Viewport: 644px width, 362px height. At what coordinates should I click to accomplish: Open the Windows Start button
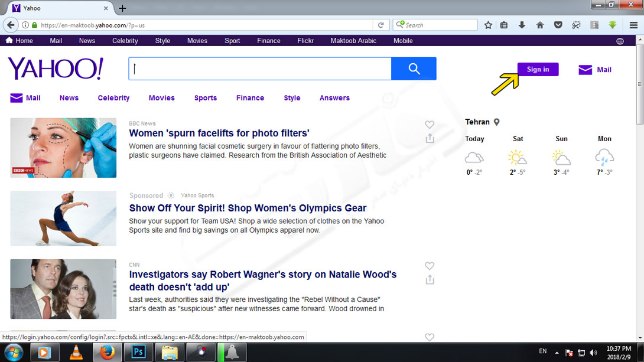click(14, 353)
